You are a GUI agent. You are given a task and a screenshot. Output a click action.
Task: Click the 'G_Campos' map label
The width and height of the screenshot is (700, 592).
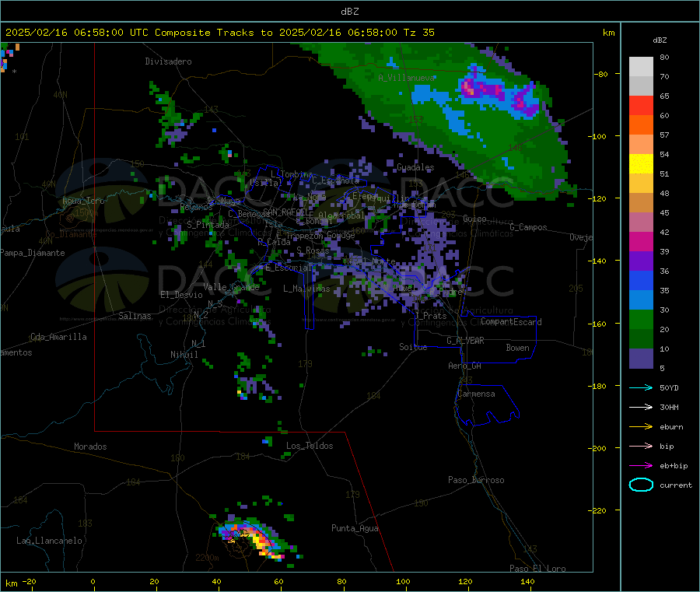528,227
